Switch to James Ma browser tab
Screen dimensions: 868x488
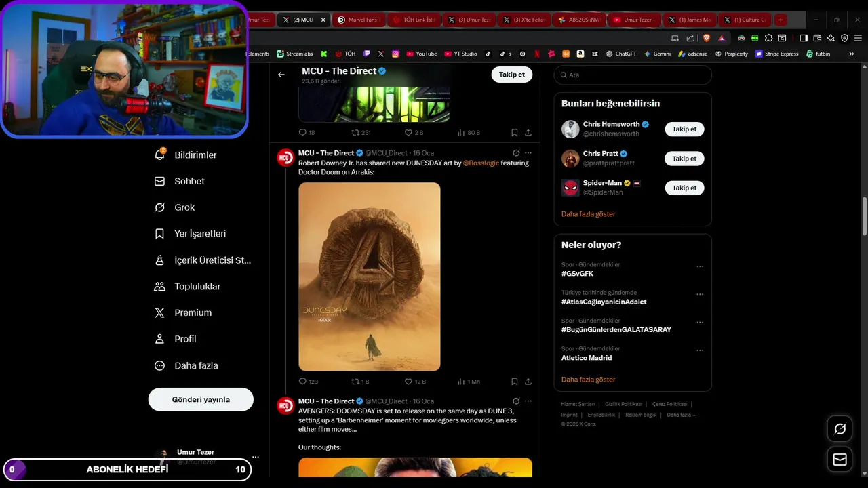pyautogui.click(x=688, y=20)
